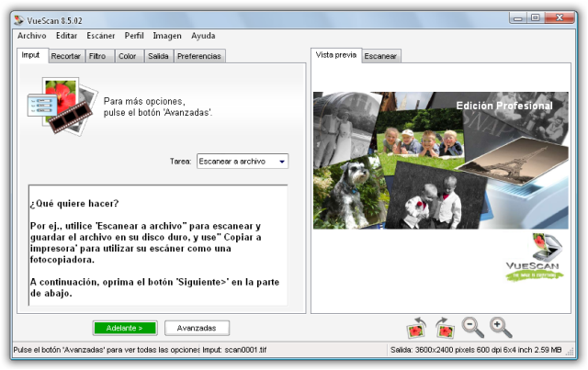Click the VueScan logo in preview

click(x=534, y=257)
